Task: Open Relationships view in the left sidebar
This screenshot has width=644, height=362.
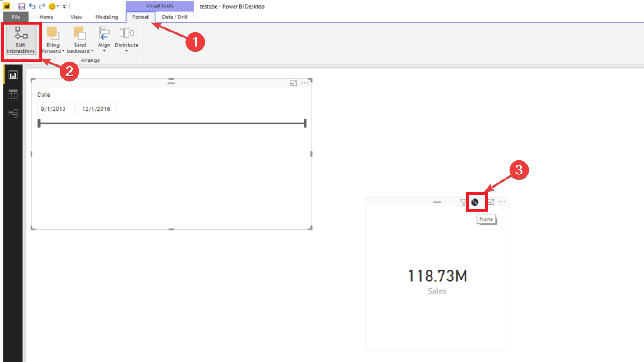Action: 13,113
